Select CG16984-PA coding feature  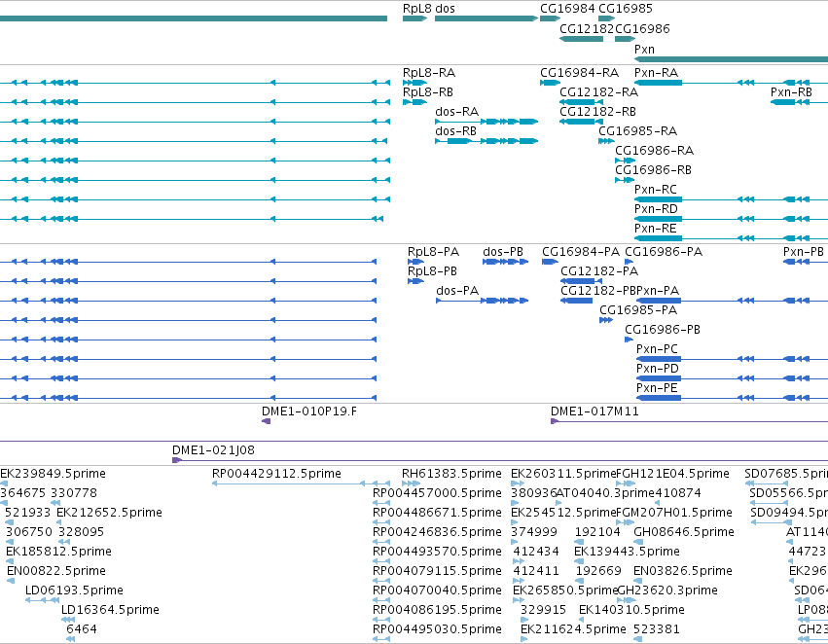[581, 252]
